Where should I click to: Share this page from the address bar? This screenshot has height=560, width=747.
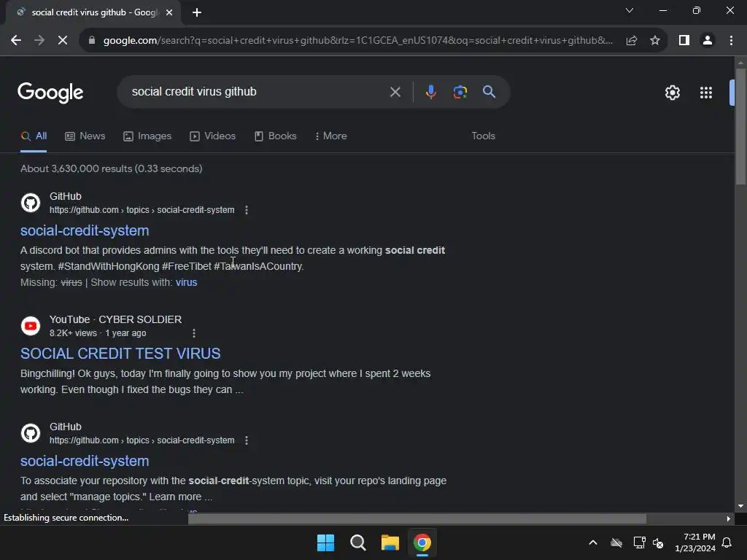tap(632, 41)
